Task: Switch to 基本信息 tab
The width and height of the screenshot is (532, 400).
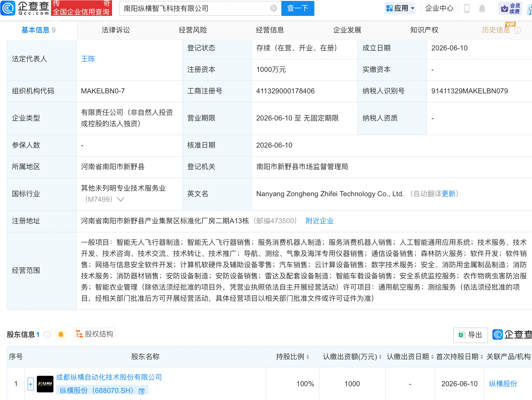Action: [38, 30]
